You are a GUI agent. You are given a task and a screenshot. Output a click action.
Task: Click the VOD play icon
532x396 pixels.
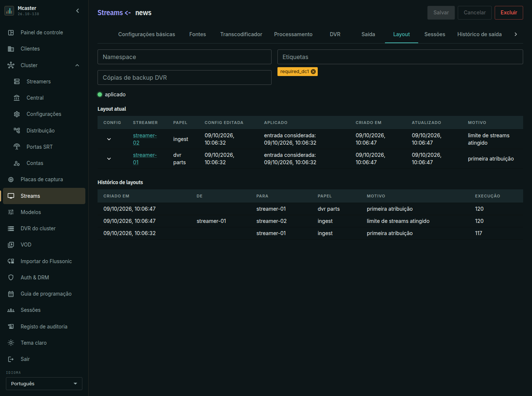[11, 245]
